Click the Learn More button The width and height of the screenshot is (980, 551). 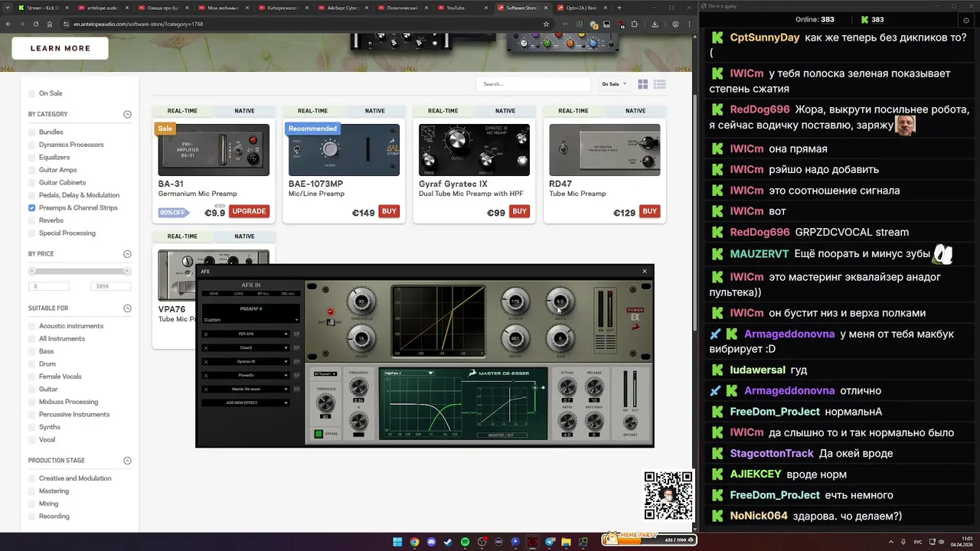(x=60, y=48)
